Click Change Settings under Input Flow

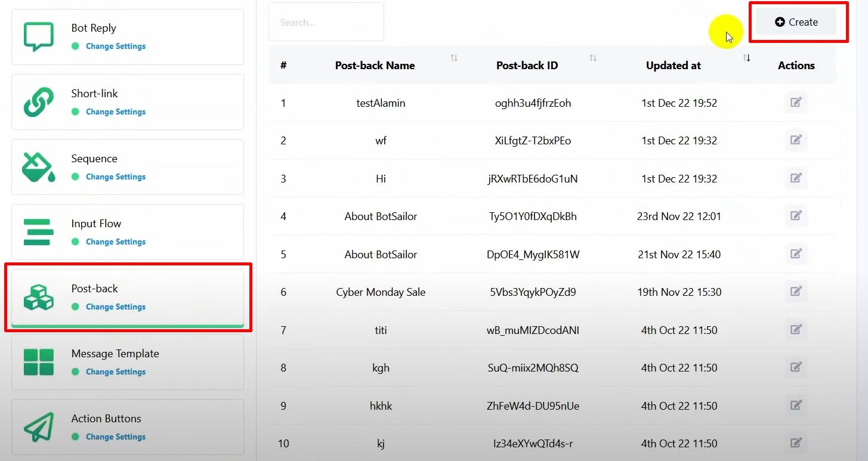[115, 242]
